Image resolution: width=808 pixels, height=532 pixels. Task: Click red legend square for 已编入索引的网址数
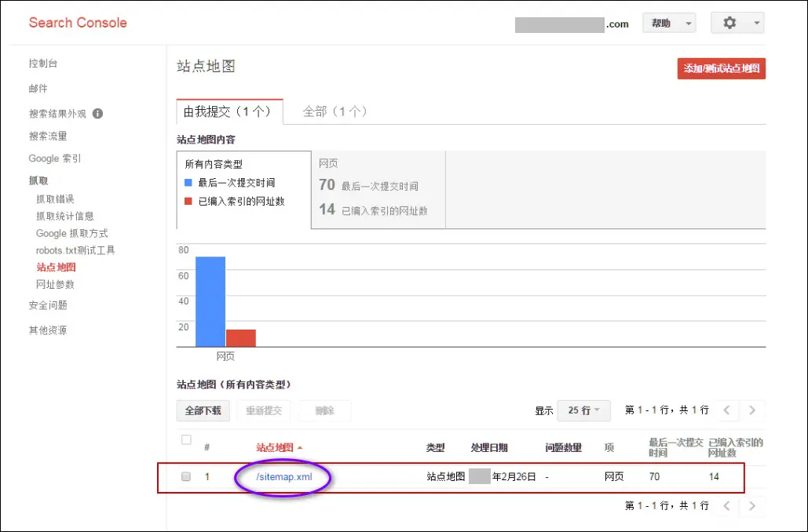pyautogui.click(x=188, y=201)
